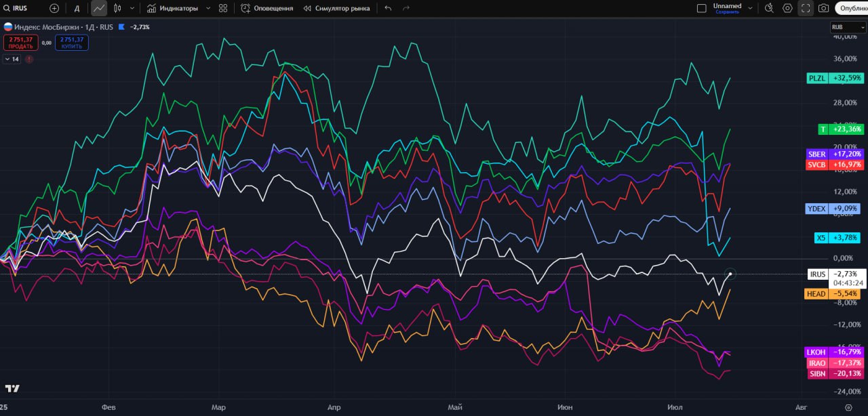868x416 pixels.
Task: Expand the layout management dropdown arrow
Action: click(x=749, y=8)
